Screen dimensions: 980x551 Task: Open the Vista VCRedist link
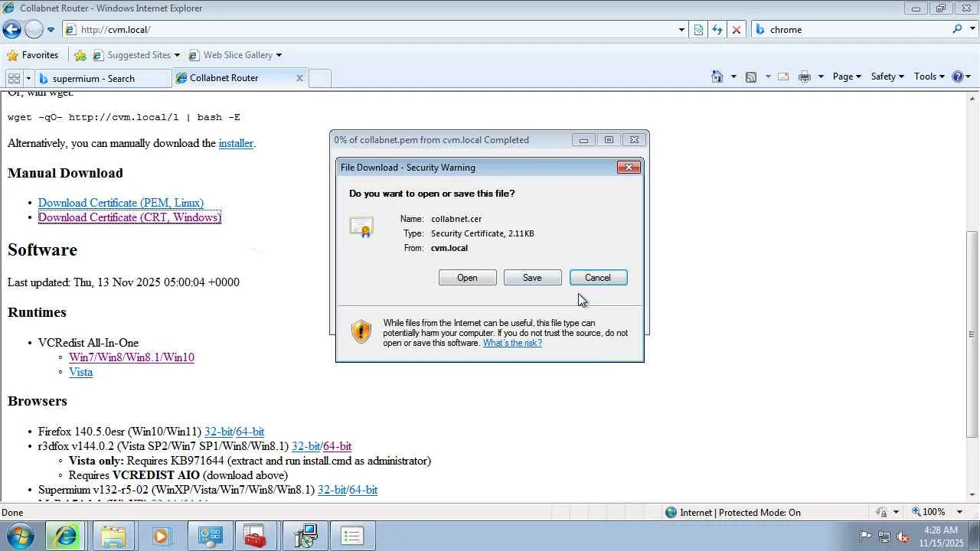[80, 372]
